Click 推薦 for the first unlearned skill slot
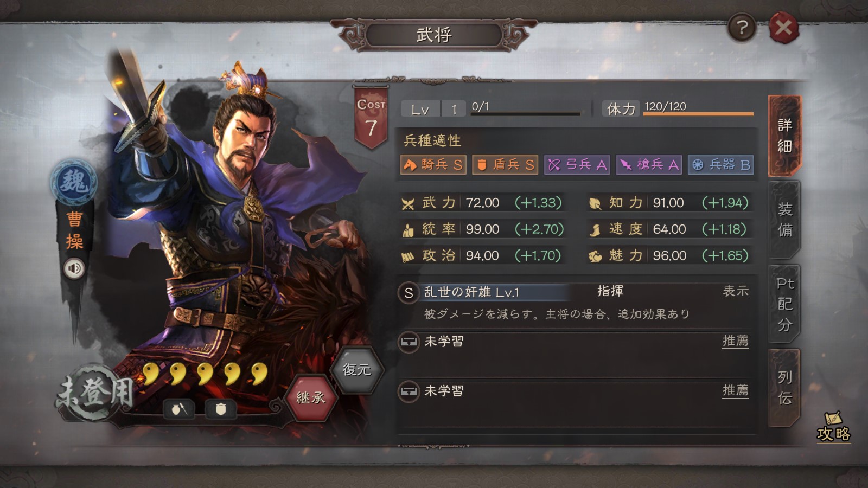The width and height of the screenshot is (868, 488). 735,341
